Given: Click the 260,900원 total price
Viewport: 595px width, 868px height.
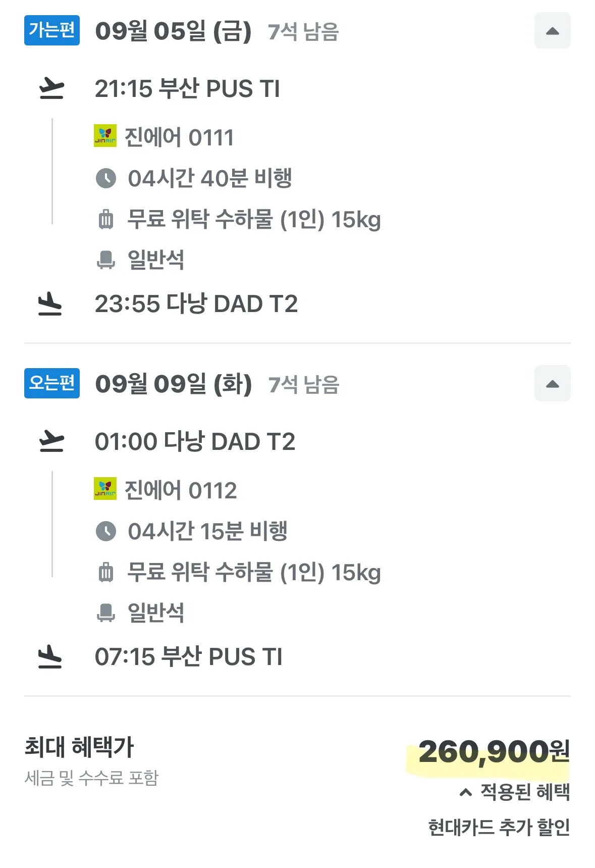Looking at the screenshot, I should click(x=494, y=752).
